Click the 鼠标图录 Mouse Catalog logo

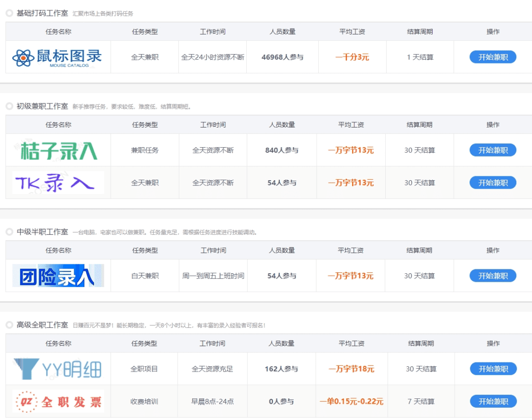[x=57, y=58]
